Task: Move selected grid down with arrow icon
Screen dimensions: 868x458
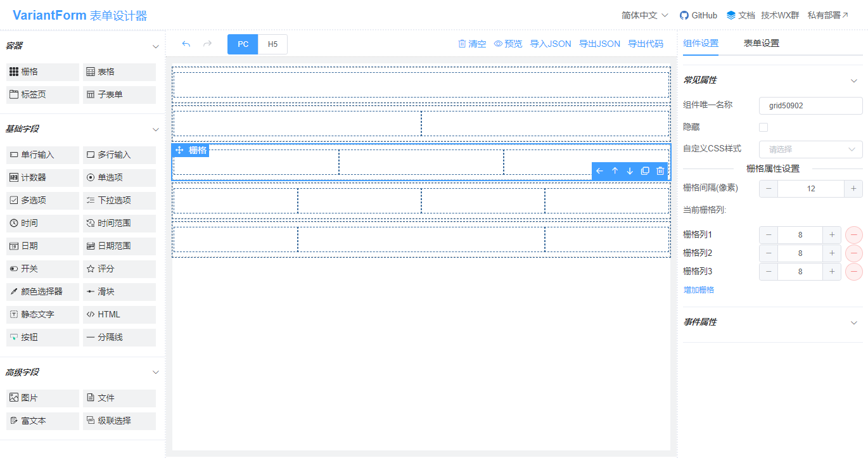Action: 630,171
